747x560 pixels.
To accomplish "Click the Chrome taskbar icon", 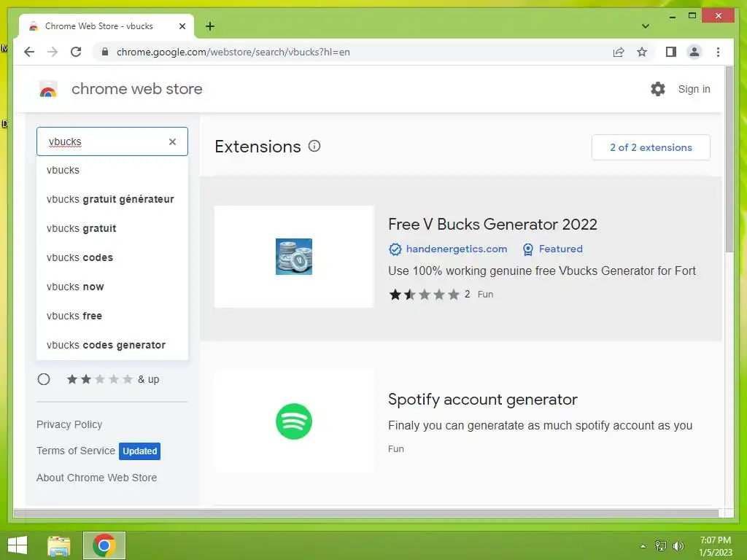I will pos(104,545).
